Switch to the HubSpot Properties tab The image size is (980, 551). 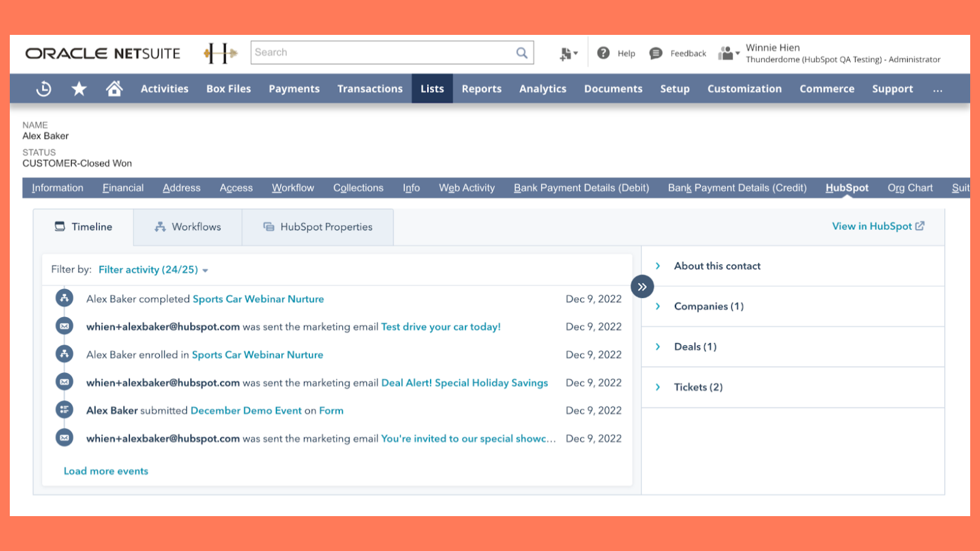coord(318,227)
